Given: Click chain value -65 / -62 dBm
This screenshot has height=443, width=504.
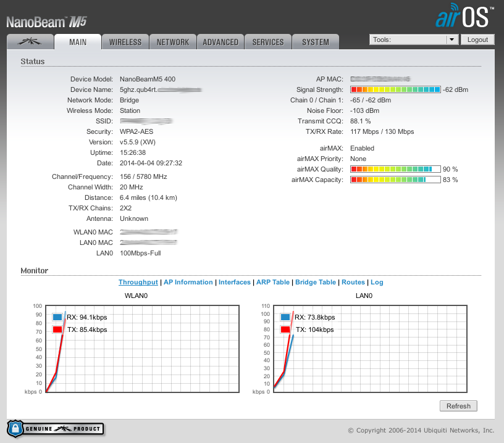Looking at the screenshot, I should coord(371,100).
